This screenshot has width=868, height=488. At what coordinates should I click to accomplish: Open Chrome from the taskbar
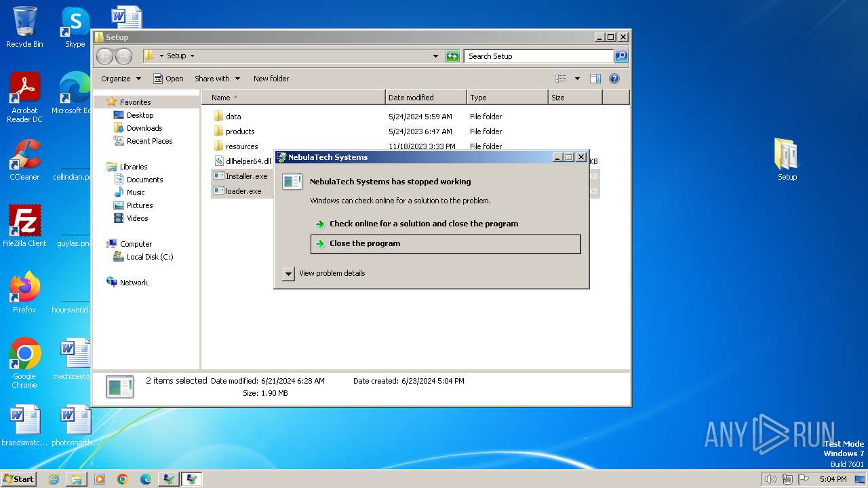click(x=123, y=479)
